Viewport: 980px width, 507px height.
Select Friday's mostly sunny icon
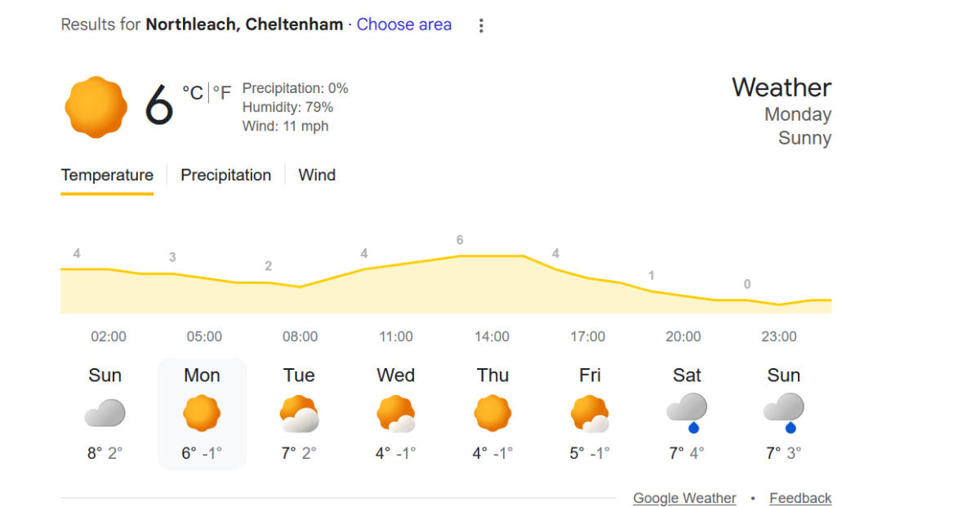click(590, 413)
